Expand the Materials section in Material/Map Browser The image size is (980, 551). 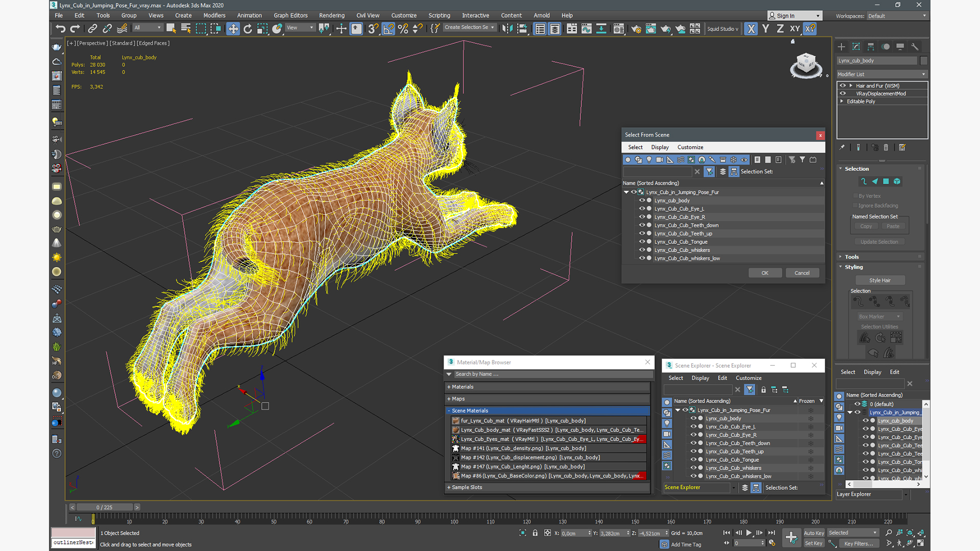pyautogui.click(x=548, y=387)
